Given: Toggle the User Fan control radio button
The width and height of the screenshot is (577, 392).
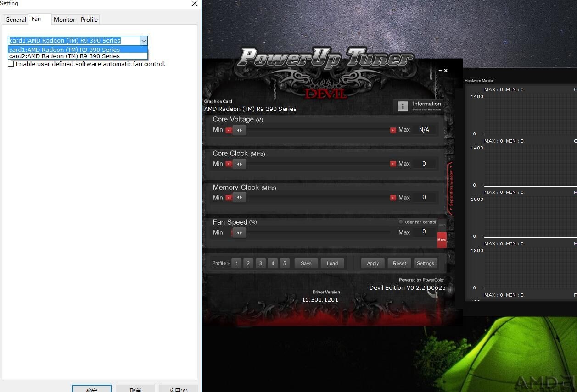Looking at the screenshot, I should pos(401,222).
